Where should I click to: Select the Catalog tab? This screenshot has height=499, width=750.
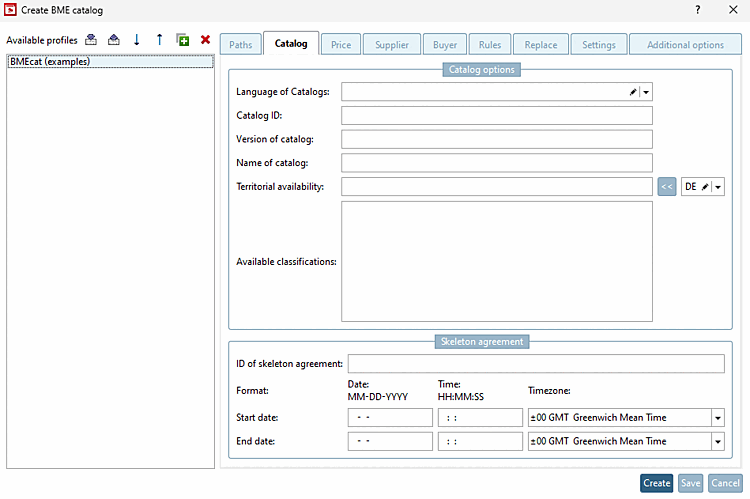[291, 44]
